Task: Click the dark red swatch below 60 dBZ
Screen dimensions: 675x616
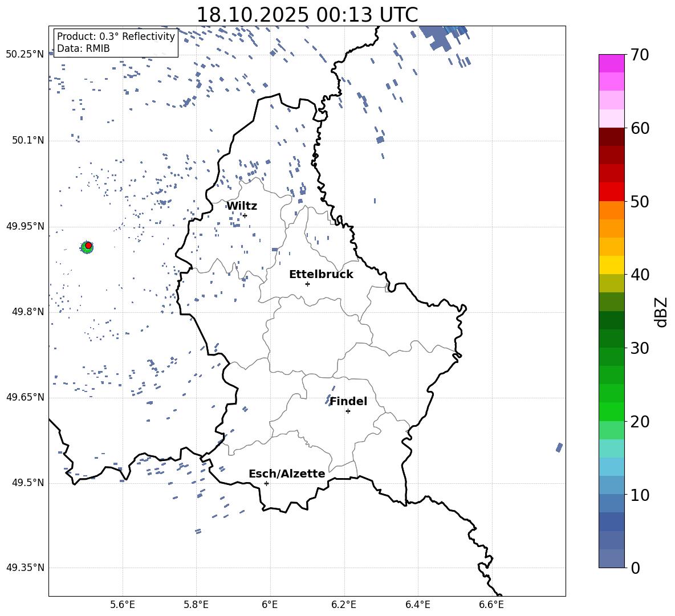Action: pos(612,137)
